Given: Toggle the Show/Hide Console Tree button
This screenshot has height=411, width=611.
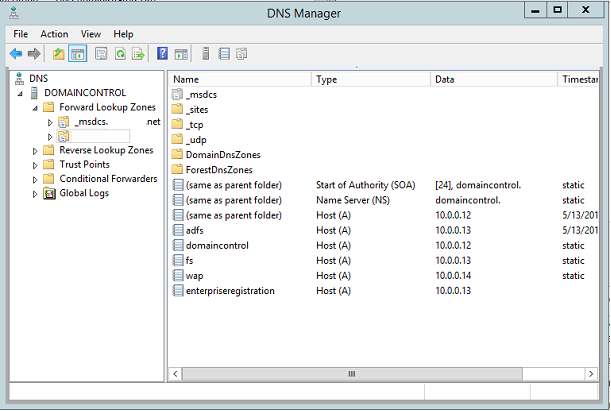Looking at the screenshot, I should 77,53.
